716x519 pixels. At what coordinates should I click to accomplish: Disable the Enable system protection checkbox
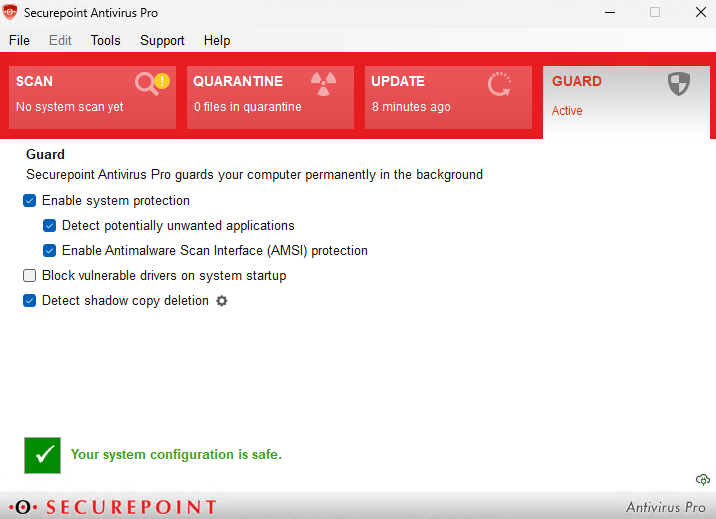(x=29, y=201)
